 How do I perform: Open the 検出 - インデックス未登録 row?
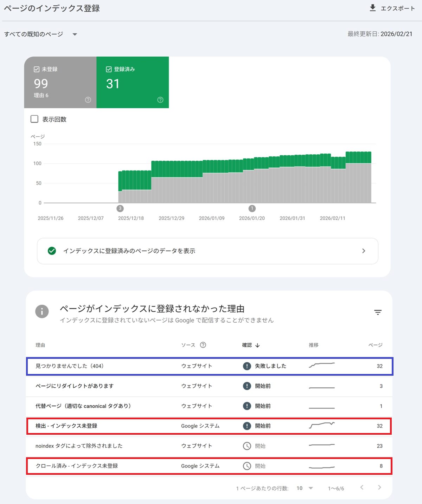coord(66,426)
